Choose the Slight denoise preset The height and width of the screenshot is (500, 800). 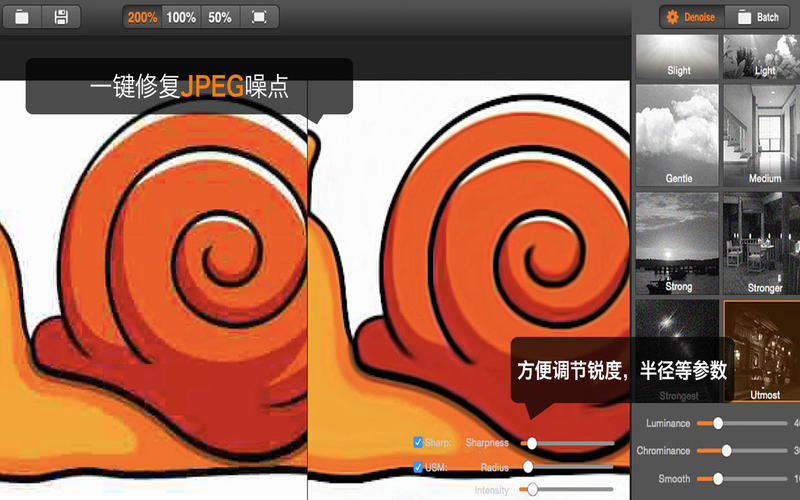point(677,57)
